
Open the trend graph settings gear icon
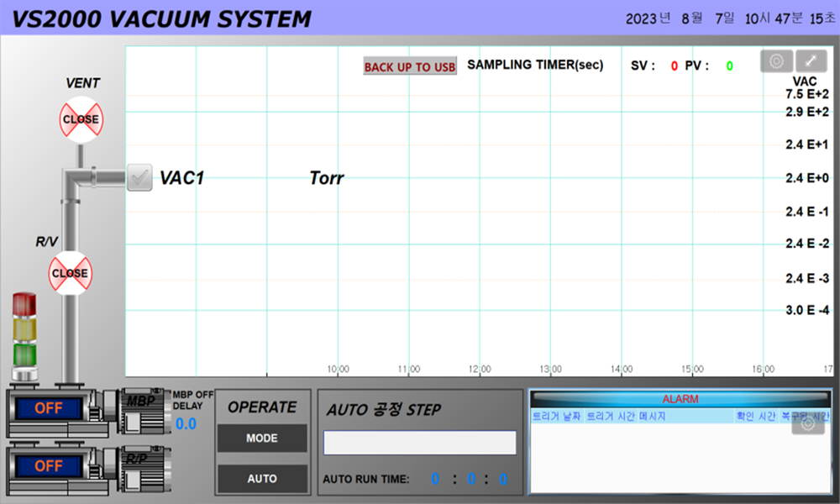[775, 60]
